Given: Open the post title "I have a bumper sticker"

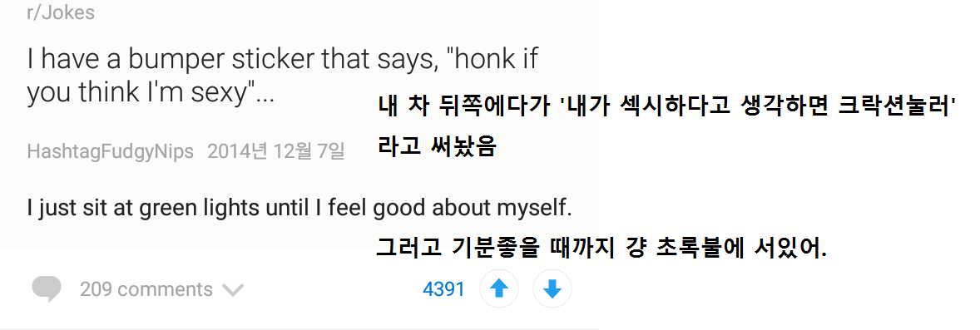Looking at the screenshot, I should (x=283, y=76).
